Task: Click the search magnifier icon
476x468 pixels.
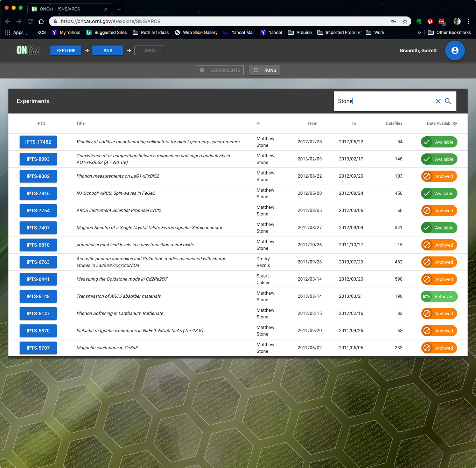Action: [x=448, y=101]
